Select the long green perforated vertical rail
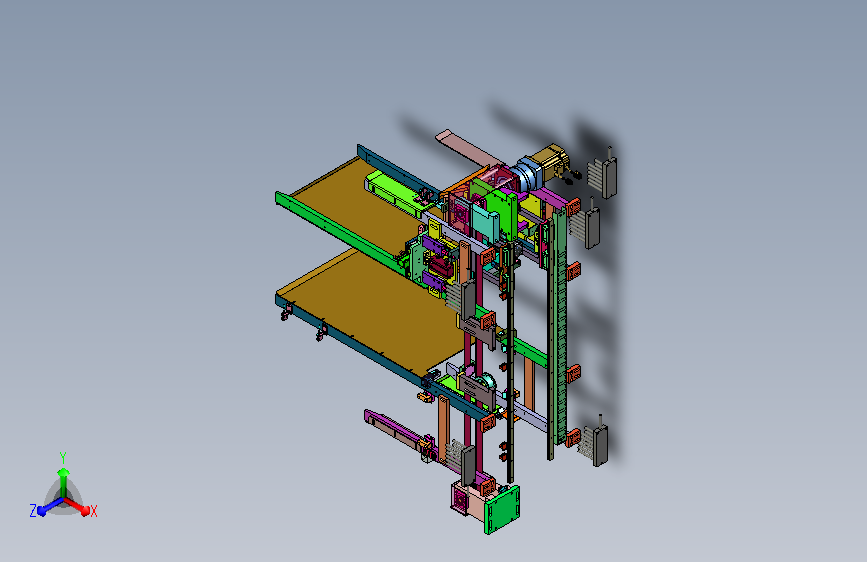Viewport: 867px width, 562px height. 560,325
